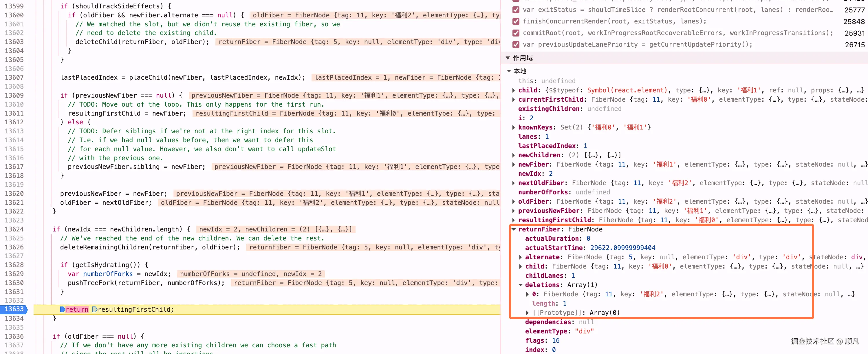Expand the [[Prototype]] Array(0) entry
This screenshot has height=354, width=868.
click(527, 313)
